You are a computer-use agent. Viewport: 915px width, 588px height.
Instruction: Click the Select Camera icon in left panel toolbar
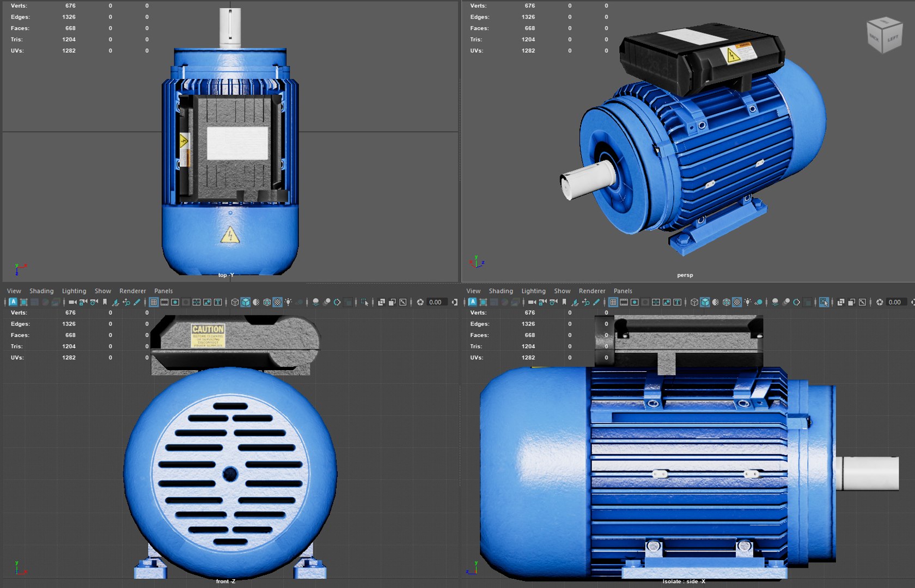tap(72, 302)
